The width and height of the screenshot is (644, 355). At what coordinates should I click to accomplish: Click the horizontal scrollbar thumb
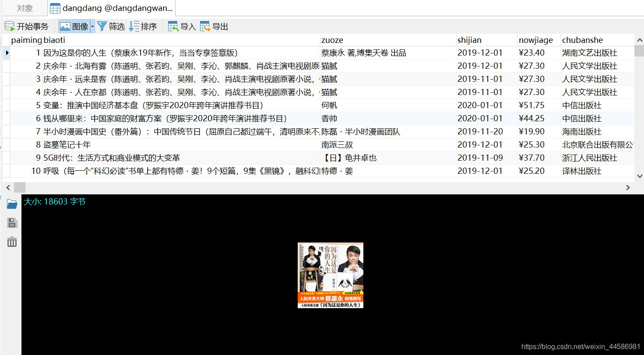[20, 187]
